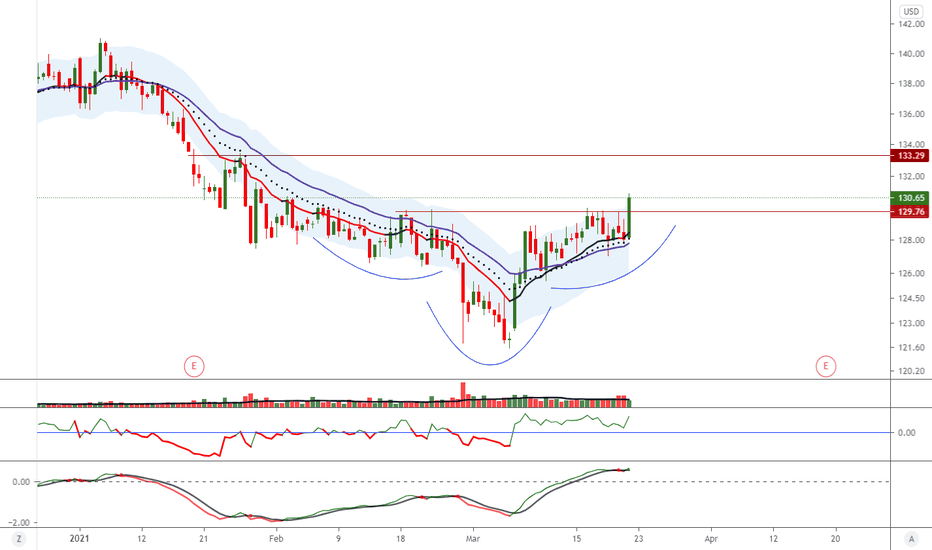Click the 140.00 price axis label
Screen dimensions: 932x550
(x=911, y=54)
